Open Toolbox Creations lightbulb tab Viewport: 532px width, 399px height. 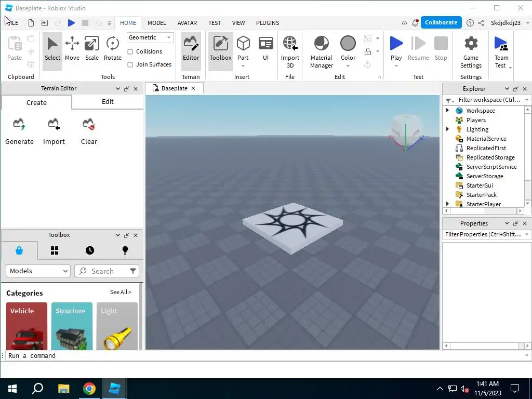(x=125, y=250)
